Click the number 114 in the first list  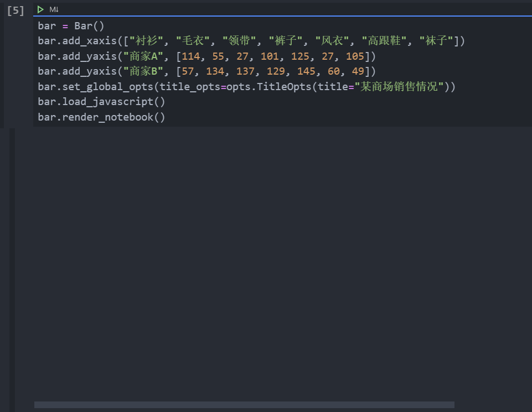(x=190, y=56)
